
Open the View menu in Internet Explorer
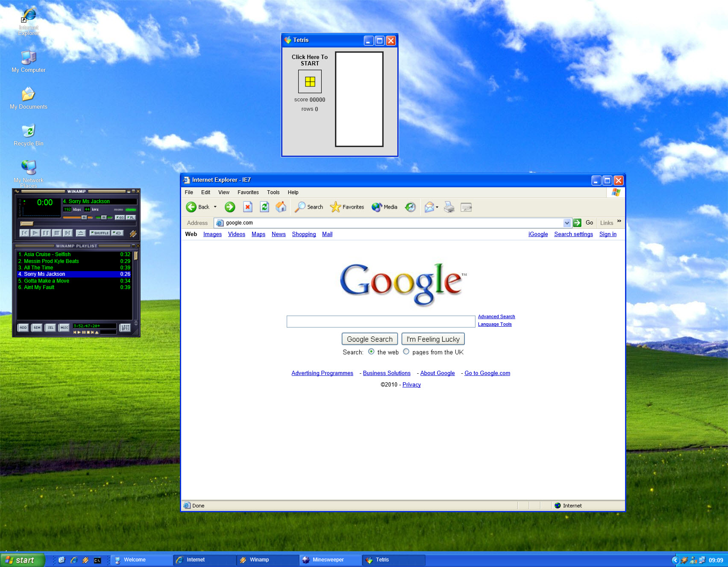click(x=224, y=192)
